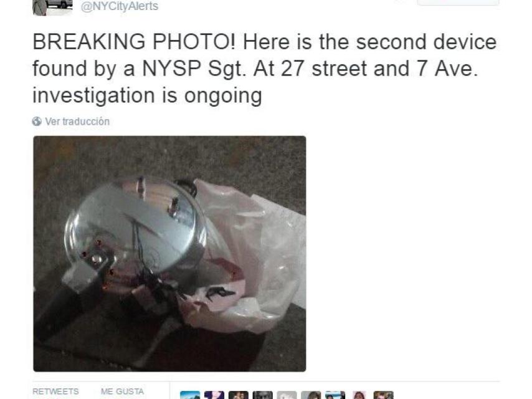The width and height of the screenshot is (532, 399).
Task: Open the third avatar in the likers row
Action: coord(238,395)
